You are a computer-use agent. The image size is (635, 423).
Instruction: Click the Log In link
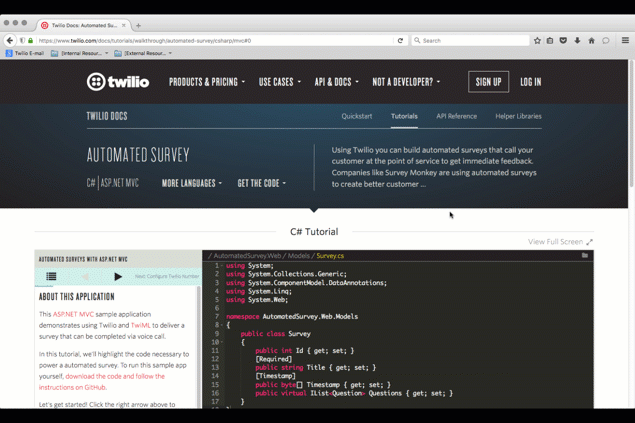[x=531, y=82]
